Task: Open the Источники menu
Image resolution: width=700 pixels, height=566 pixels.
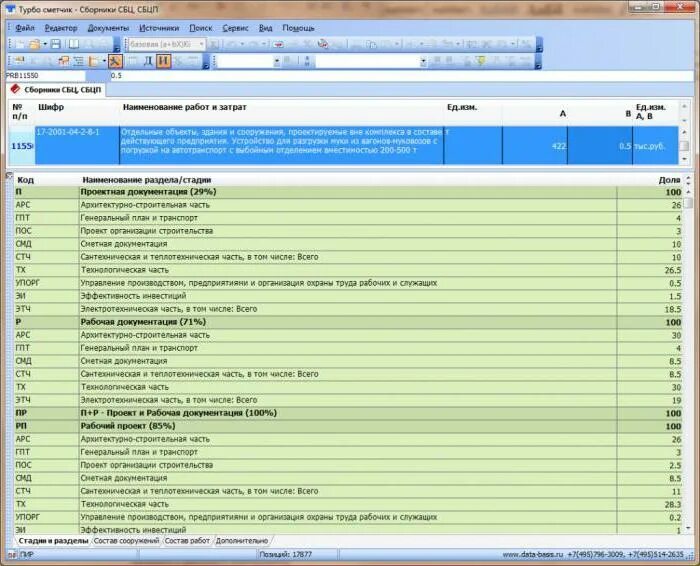Action: click(159, 28)
